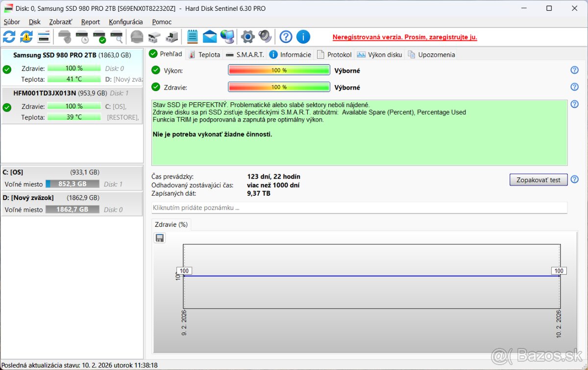Screen dimensions: 588x370
Task: Switch to the Teplota tab
Action: tap(204, 54)
